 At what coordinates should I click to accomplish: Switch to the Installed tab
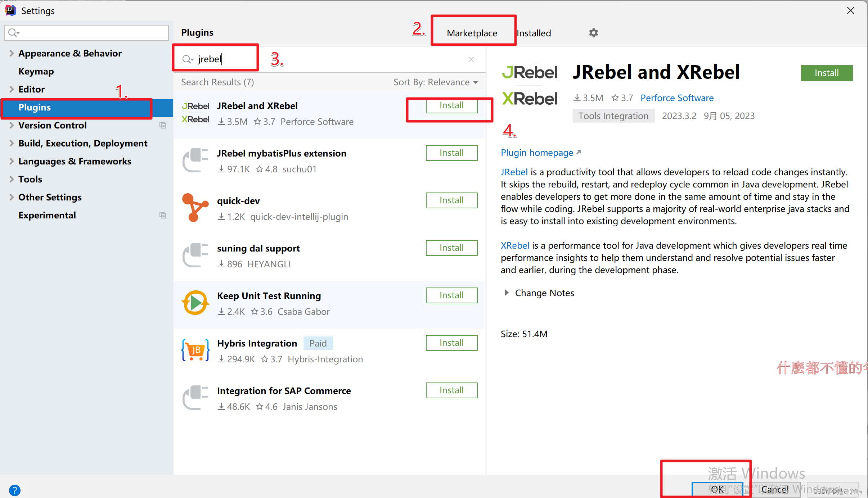534,33
